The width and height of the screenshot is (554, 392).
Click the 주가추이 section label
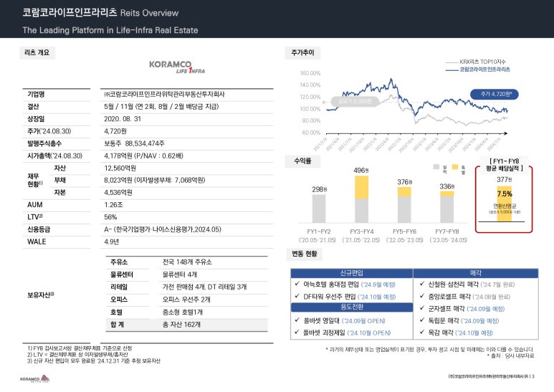pyautogui.click(x=302, y=52)
